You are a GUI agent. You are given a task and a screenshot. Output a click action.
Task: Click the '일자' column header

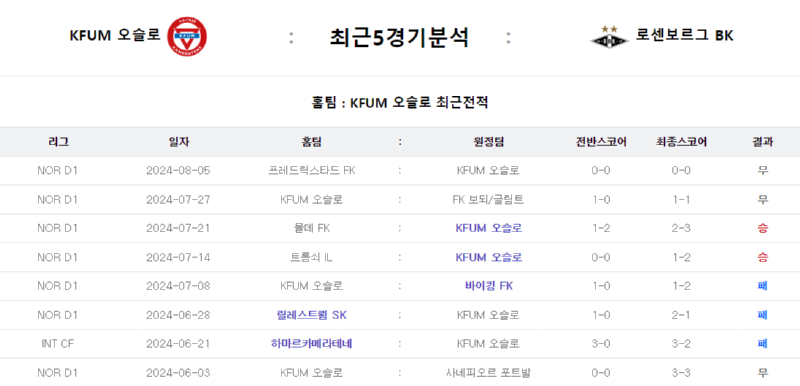(x=179, y=142)
